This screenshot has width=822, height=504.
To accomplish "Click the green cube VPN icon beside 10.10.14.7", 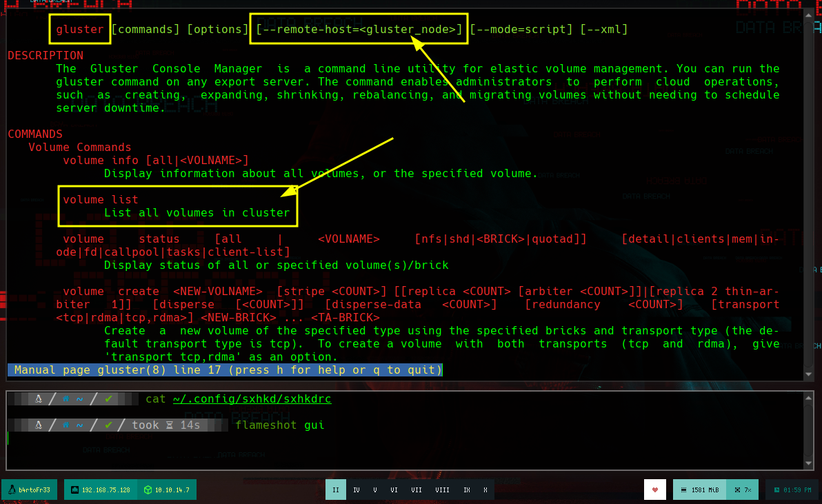I will coord(148,490).
